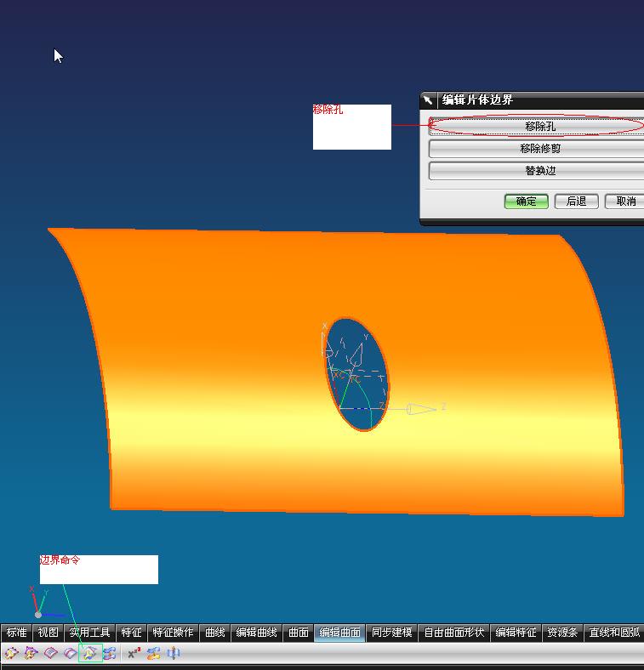This screenshot has width=644, height=670.
Task: Open the 同步建模 tab
Action: pos(391,633)
